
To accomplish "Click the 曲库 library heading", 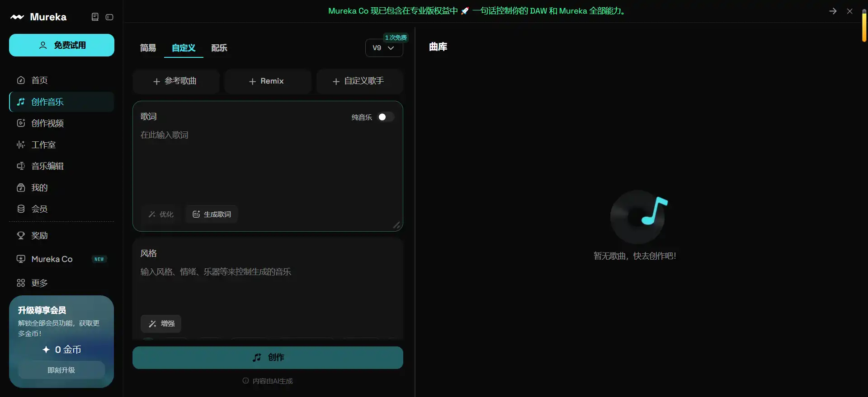I will click(x=438, y=47).
